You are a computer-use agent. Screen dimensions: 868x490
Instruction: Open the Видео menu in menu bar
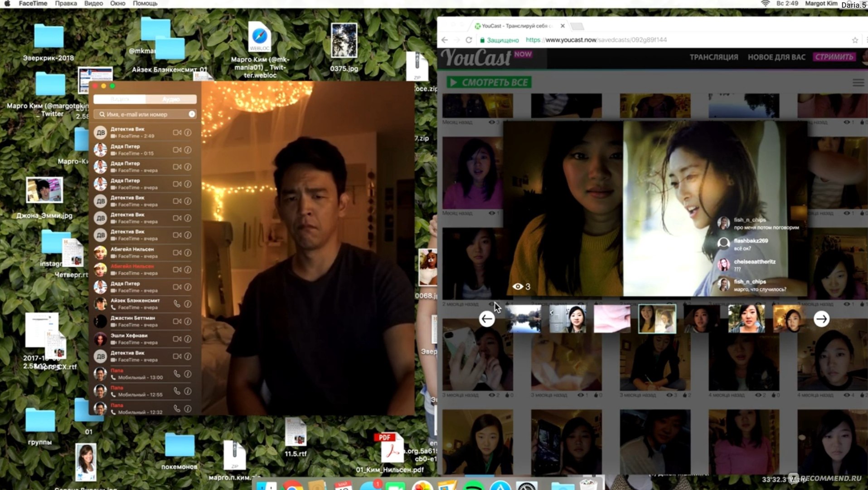(93, 3)
